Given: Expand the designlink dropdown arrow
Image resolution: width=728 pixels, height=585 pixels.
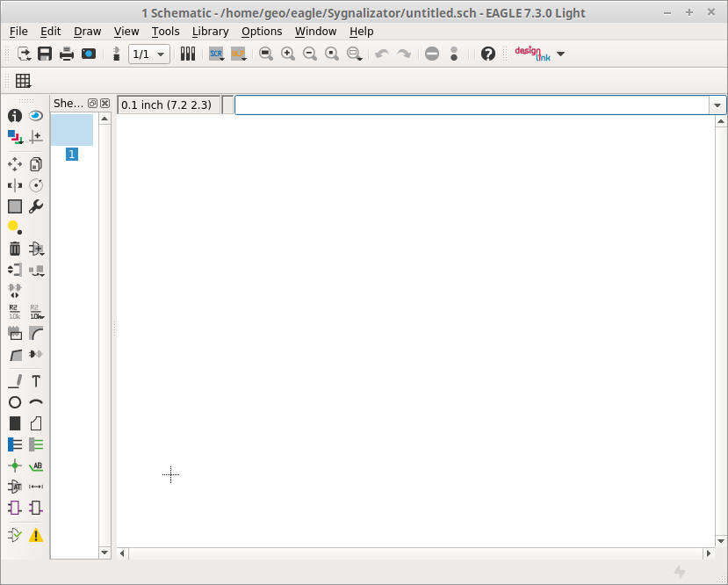Looking at the screenshot, I should pos(561,54).
